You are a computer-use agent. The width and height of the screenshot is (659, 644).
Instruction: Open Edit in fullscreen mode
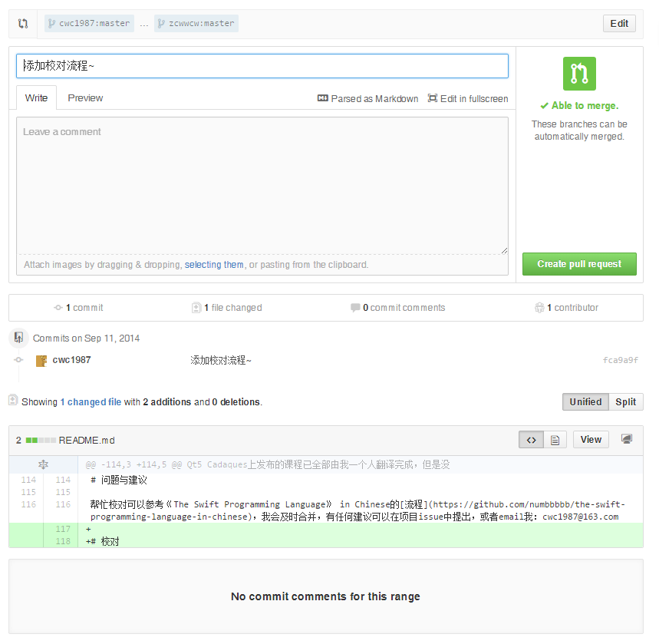[x=468, y=98]
